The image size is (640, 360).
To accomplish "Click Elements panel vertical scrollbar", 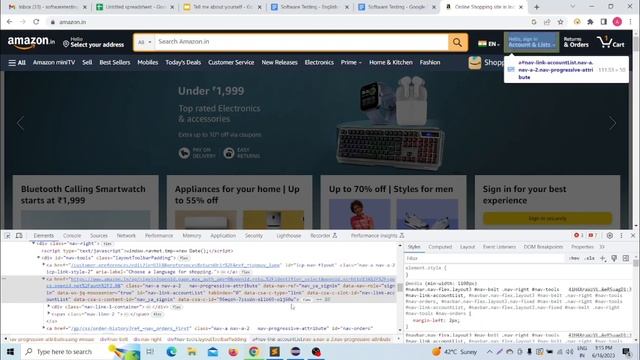I will tap(400, 287).
